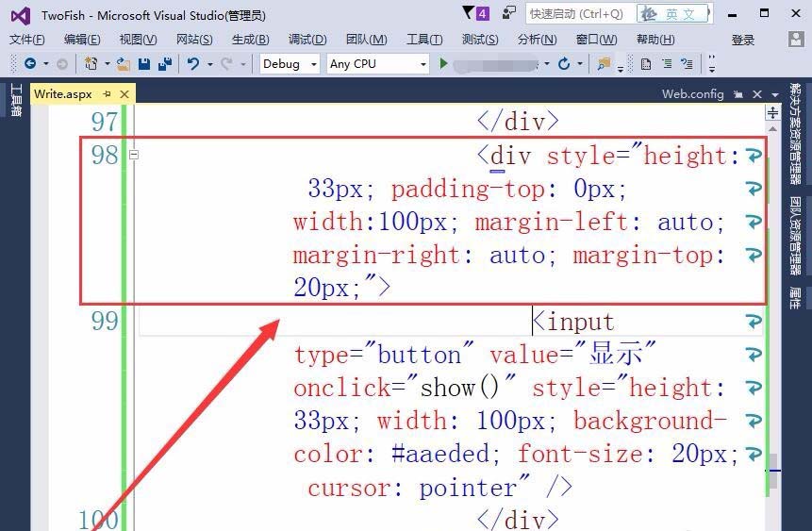Open the Navigate Backward history dropdown
This screenshot has height=531, width=812.
(x=45, y=64)
